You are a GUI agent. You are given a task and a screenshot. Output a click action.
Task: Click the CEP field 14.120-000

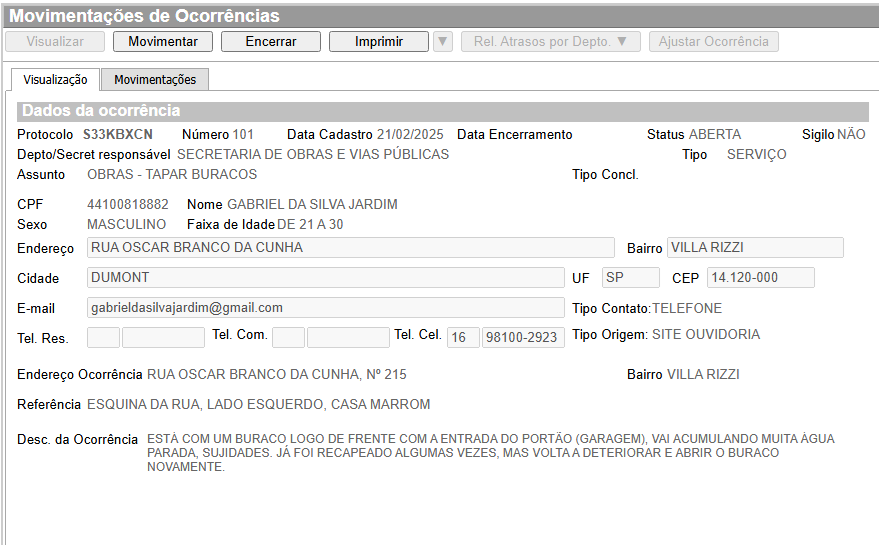(x=760, y=278)
